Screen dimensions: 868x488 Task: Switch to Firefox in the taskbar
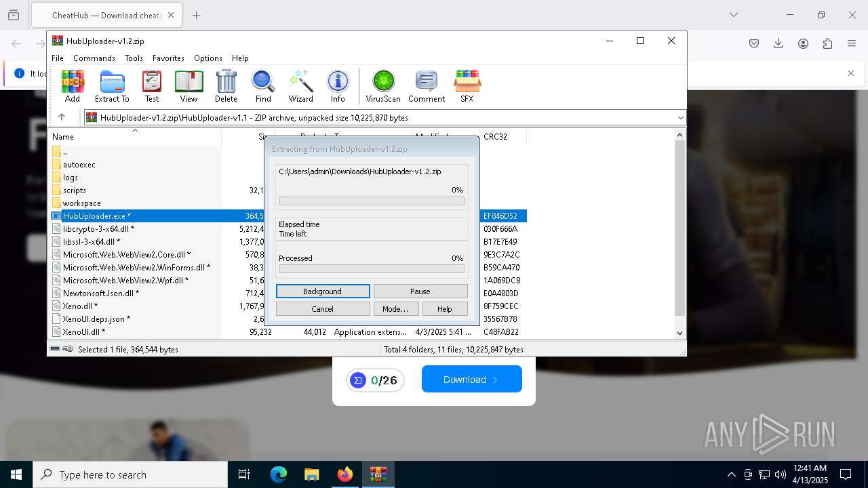click(344, 474)
